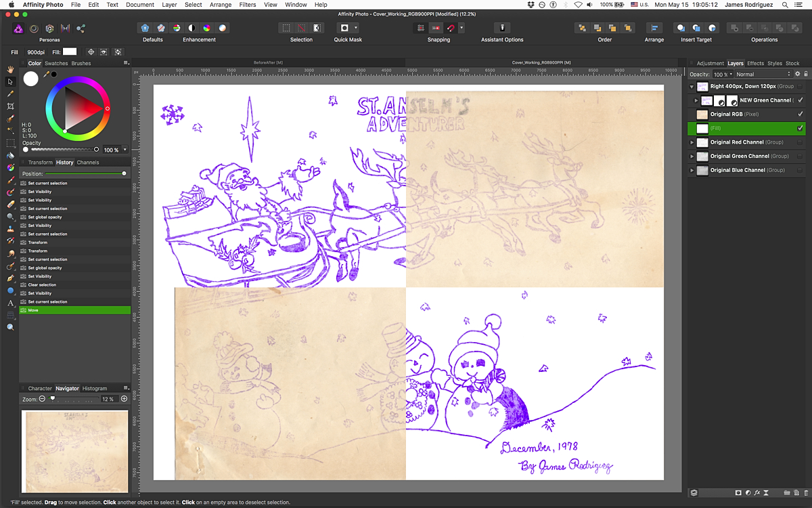Image resolution: width=812 pixels, height=508 pixels.
Task: Expand the Original Red Channel group
Action: [692, 142]
